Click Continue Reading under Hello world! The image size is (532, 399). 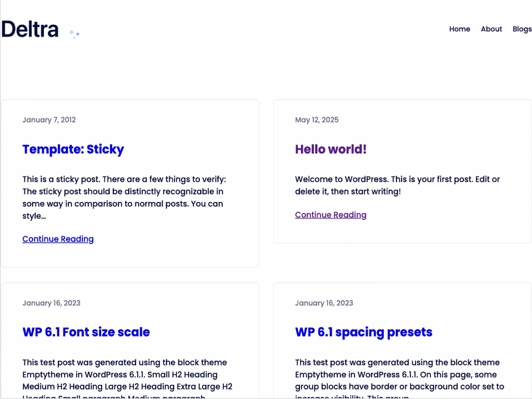[x=331, y=215]
